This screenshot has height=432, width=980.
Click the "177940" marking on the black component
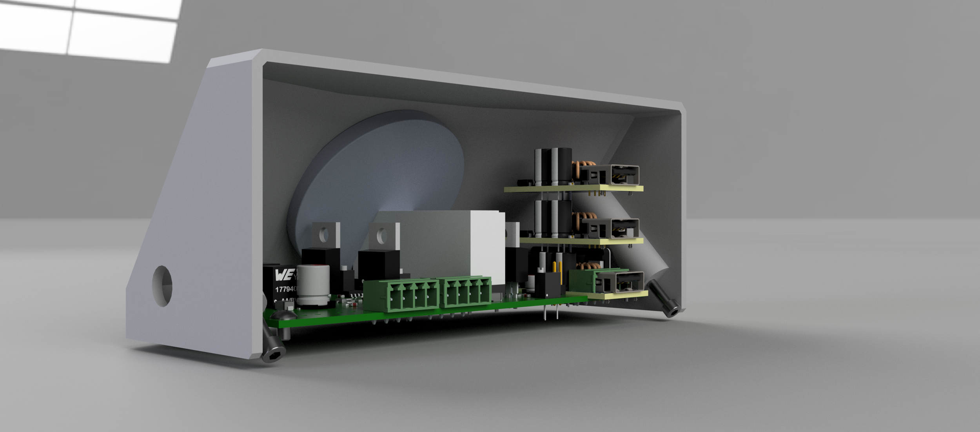click(x=286, y=289)
